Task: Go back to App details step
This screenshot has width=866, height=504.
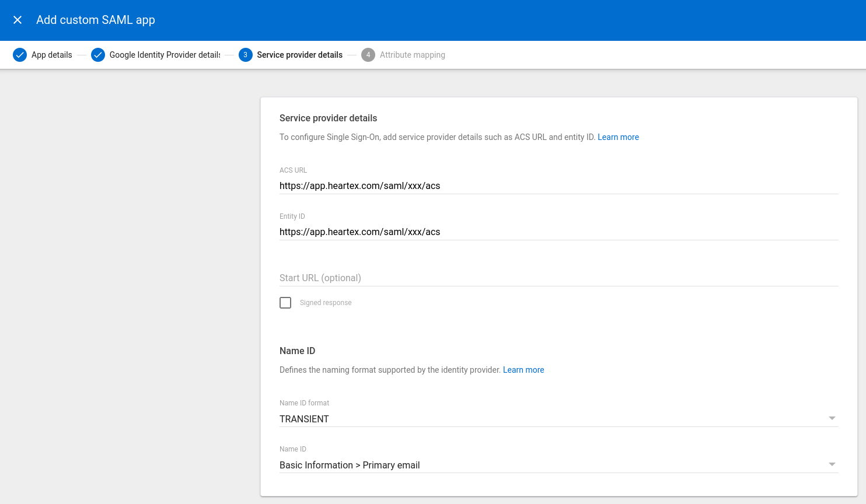Action: click(x=51, y=55)
